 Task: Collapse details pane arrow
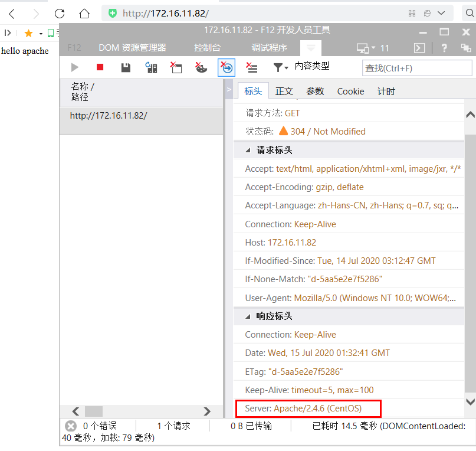click(x=229, y=89)
